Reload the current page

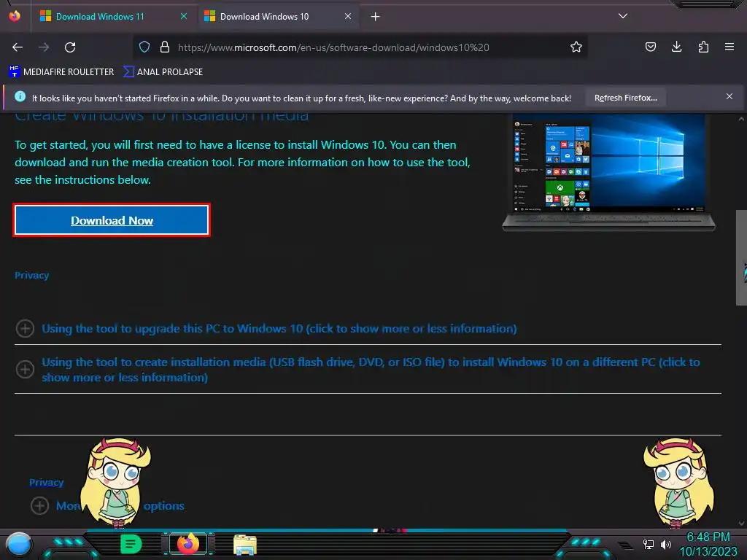pyautogui.click(x=70, y=47)
